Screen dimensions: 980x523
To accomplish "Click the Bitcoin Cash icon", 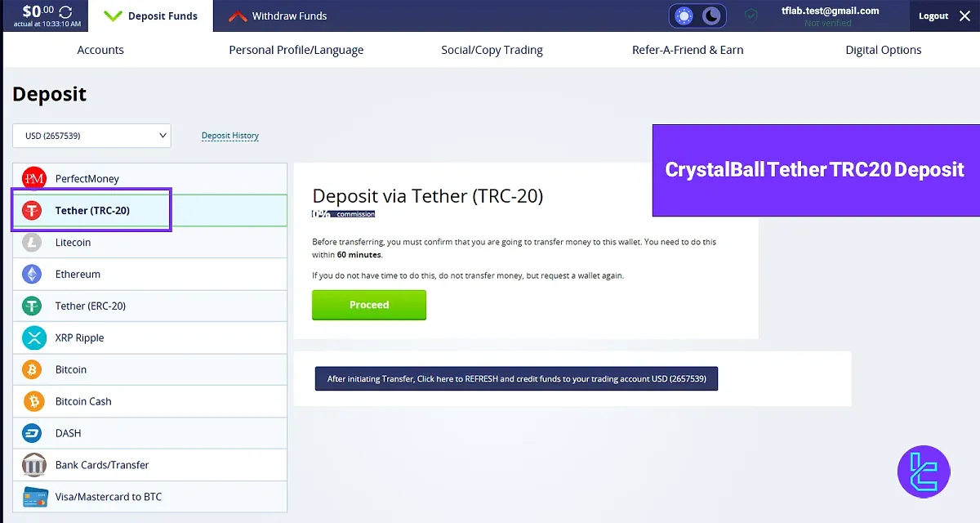I will point(33,401).
